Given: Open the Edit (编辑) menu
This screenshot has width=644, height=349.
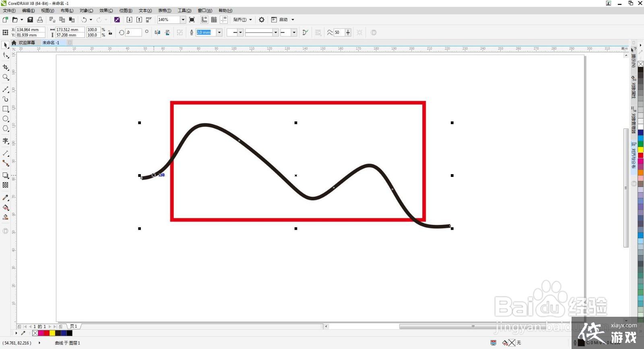Looking at the screenshot, I should [28, 10].
